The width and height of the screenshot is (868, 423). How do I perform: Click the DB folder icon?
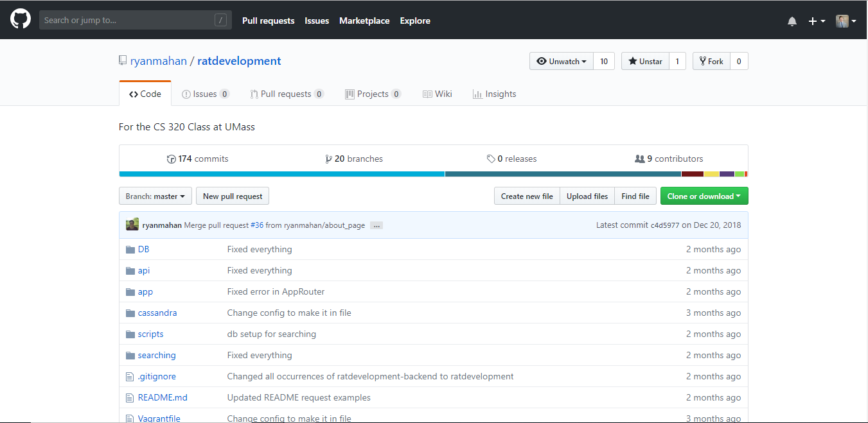coord(130,249)
